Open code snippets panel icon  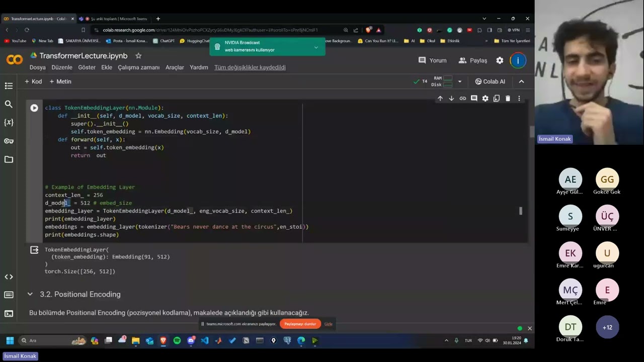pos(9,277)
